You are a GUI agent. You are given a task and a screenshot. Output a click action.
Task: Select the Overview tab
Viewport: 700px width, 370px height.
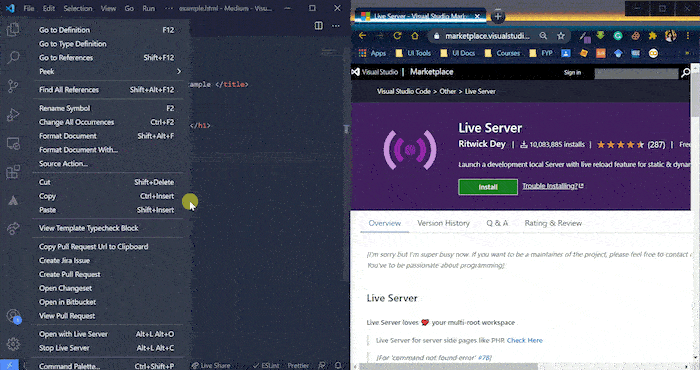click(384, 223)
